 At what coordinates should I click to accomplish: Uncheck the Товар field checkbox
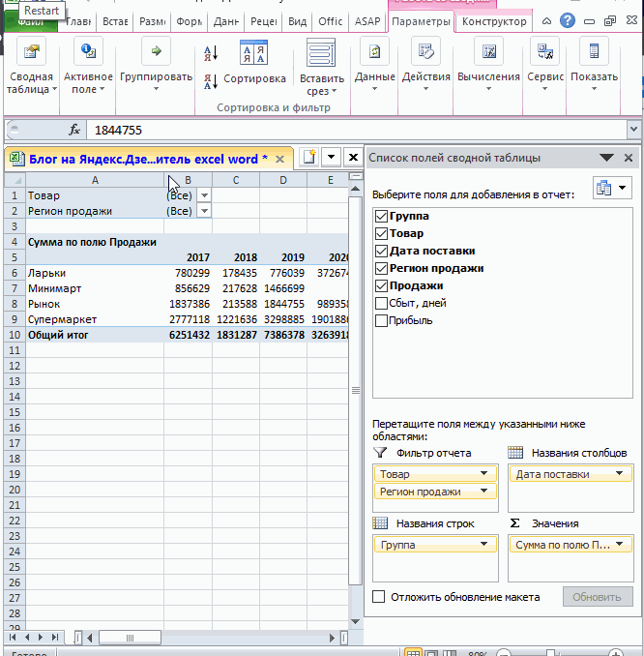click(x=381, y=233)
